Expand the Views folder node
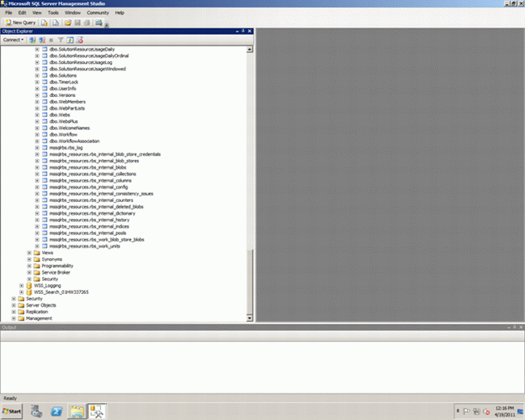Screen dimensions: 525x420 point(29,253)
